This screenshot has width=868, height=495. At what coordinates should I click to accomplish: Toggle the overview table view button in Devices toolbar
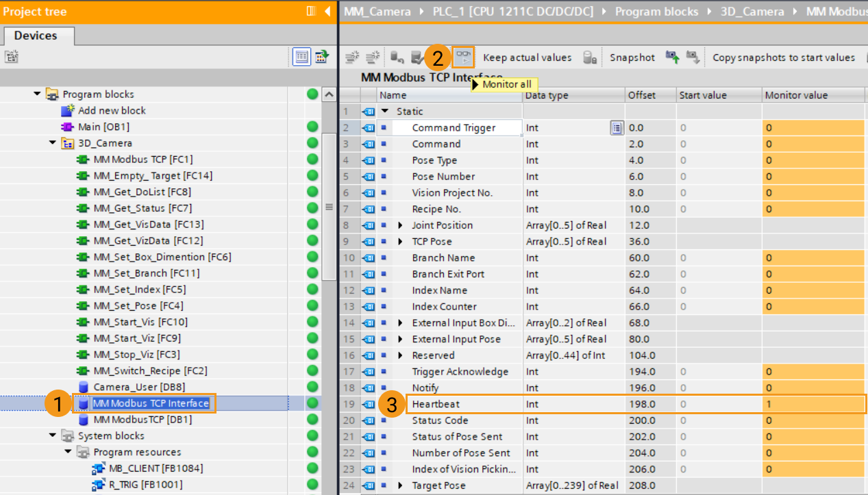[x=301, y=58]
